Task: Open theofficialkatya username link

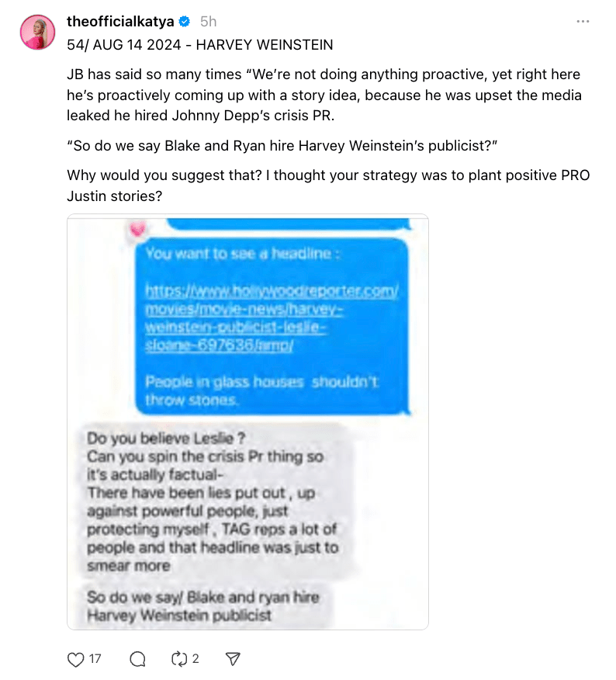Action: pos(120,21)
